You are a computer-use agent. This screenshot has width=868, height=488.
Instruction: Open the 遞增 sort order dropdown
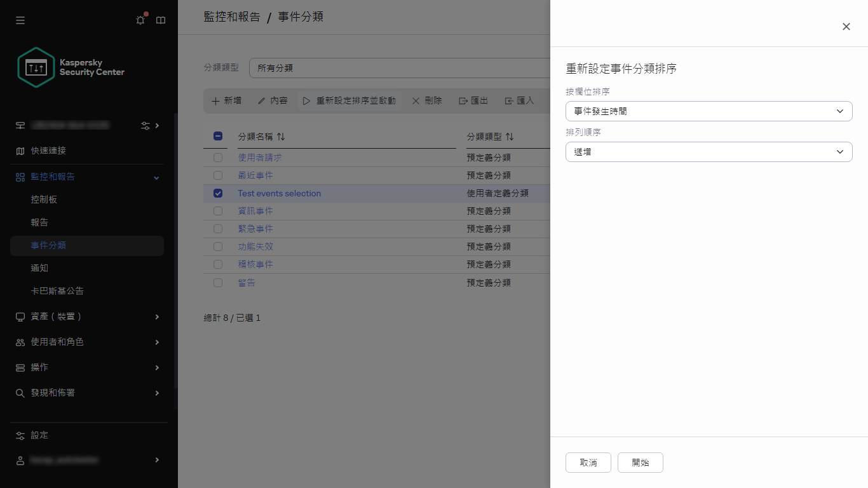[x=709, y=152]
